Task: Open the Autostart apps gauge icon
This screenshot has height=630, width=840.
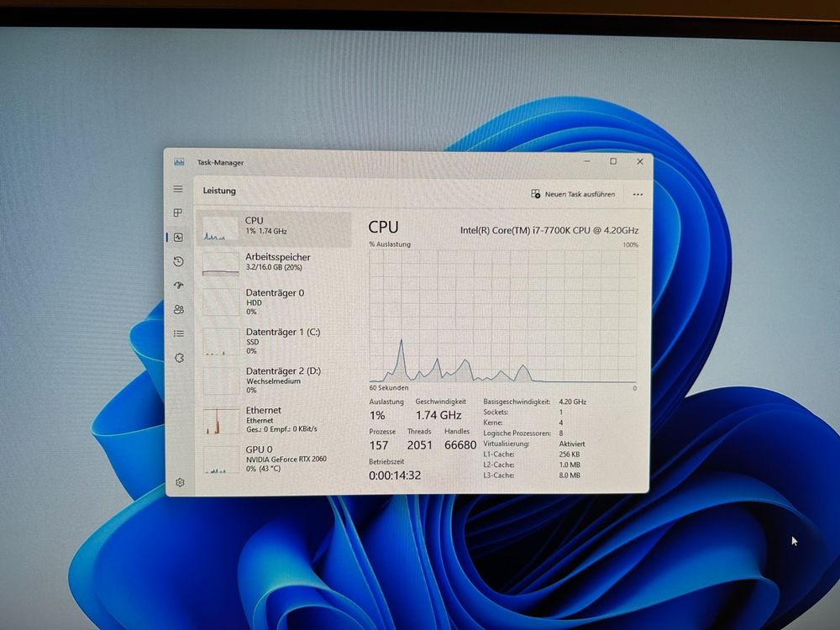Action: pyautogui.click(x=179, y=285)
